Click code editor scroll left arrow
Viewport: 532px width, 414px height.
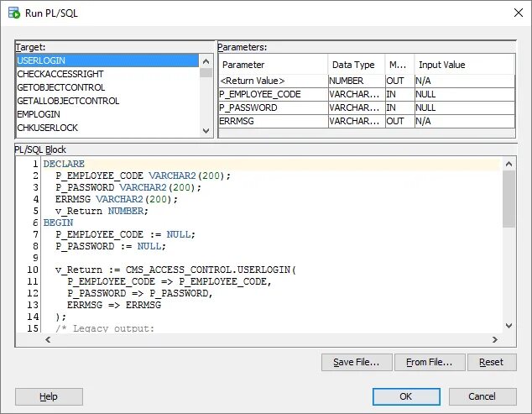[x=48, y=339]
